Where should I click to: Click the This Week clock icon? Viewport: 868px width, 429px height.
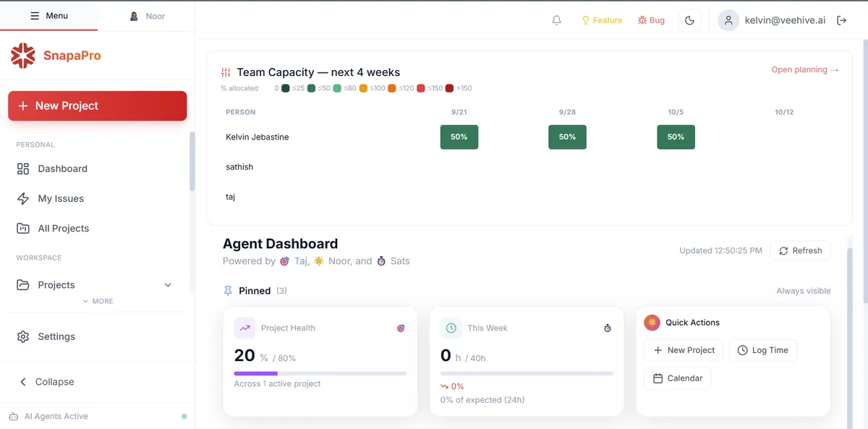[x=451, y=328]
